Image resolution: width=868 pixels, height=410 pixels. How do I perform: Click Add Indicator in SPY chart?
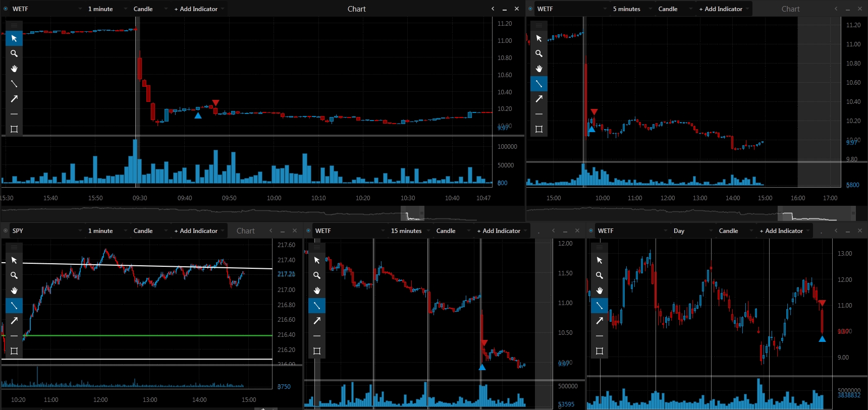coord(199,231)
